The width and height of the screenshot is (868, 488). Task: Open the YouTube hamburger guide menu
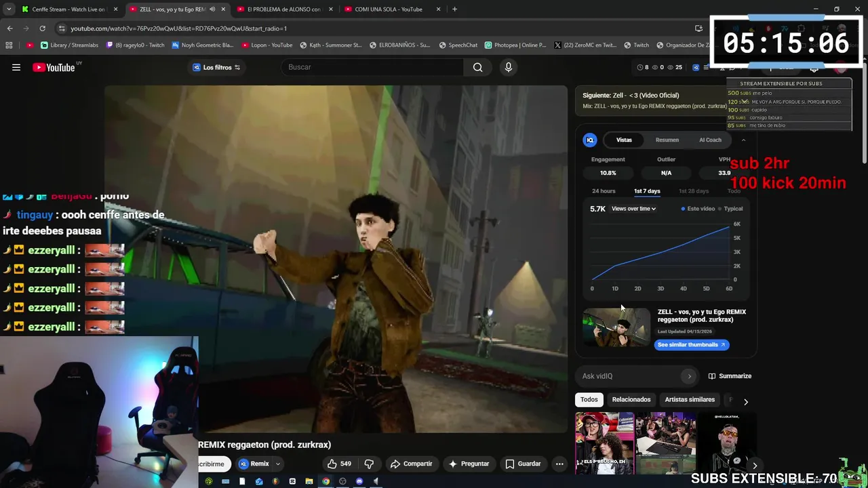point(16,67)
